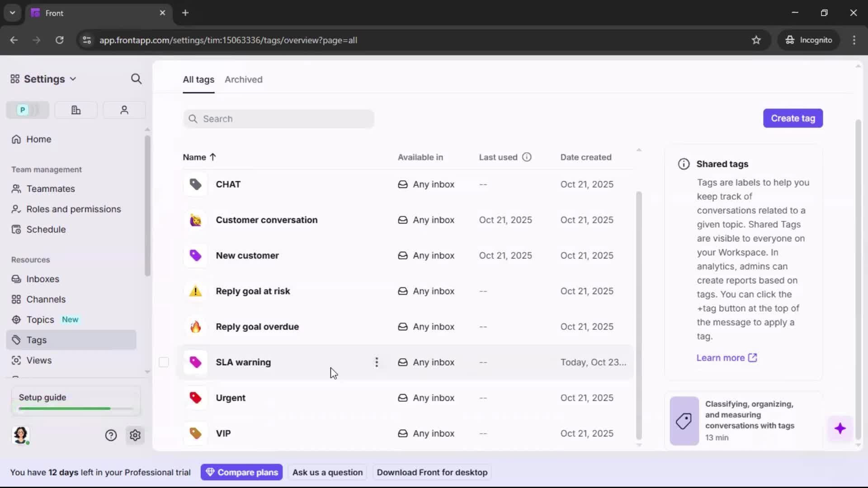This screenshot has height=488, width=868.
Task: Switch to the Archived tab
Action: (x=244, y=80)
